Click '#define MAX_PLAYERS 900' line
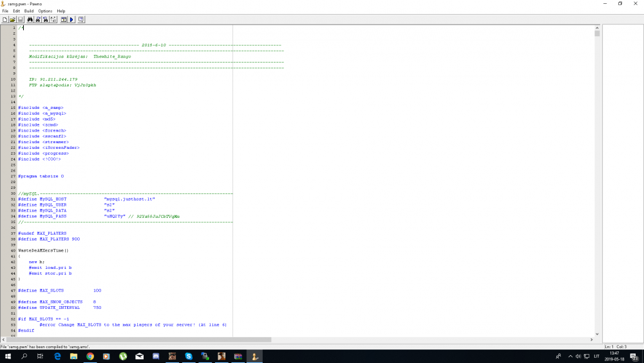Screen dimensions: 644x363 [x=49, y=239]
